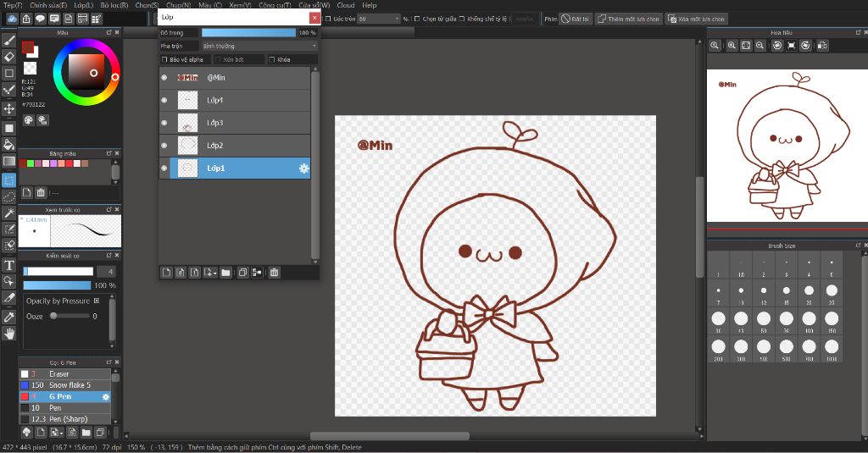Open the Cloud menu
The width and height of the screenshot is (868, 453).
click(346, 5)
